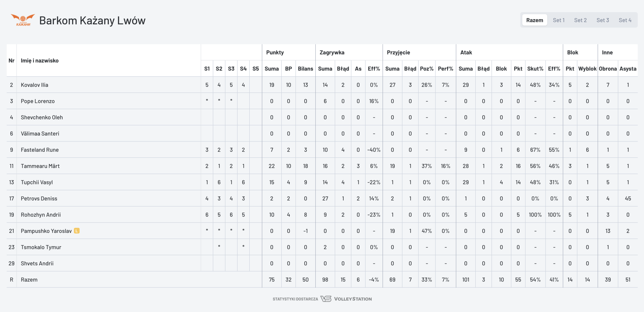The width and height of the screenshot is (644, 312).
Task: Click the Bilans column header
Action: 305,69
